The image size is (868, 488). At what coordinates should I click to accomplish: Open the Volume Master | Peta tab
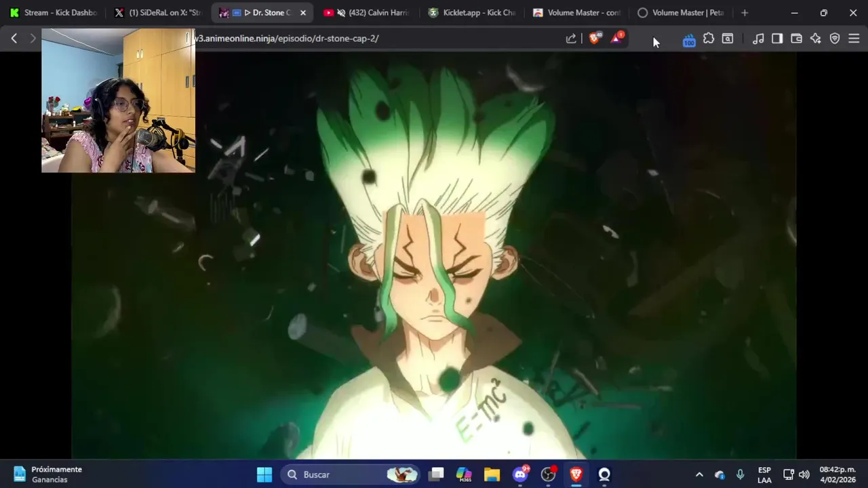pos(681,13)
